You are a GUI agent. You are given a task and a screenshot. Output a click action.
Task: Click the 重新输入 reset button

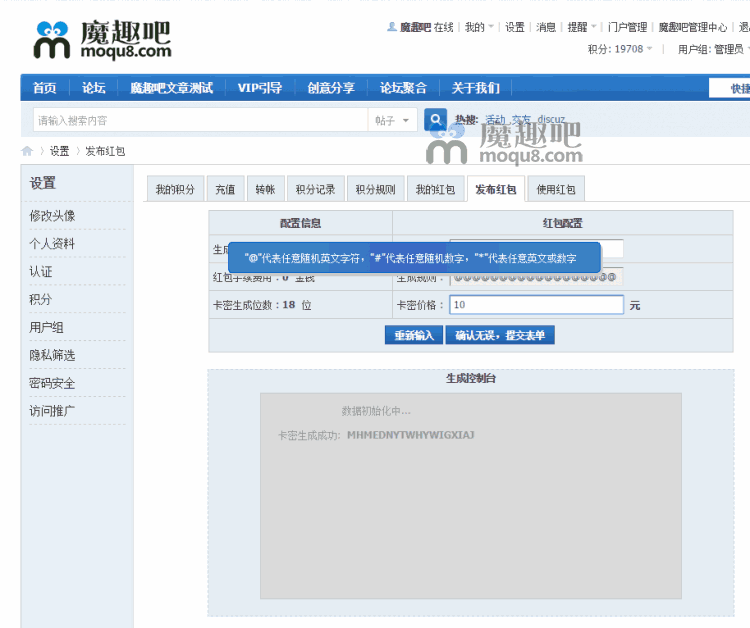(x=414, y=335)
